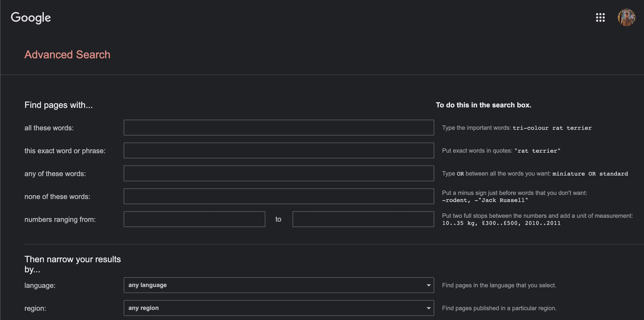Open the 'any region' dropdown

[279, 308]
